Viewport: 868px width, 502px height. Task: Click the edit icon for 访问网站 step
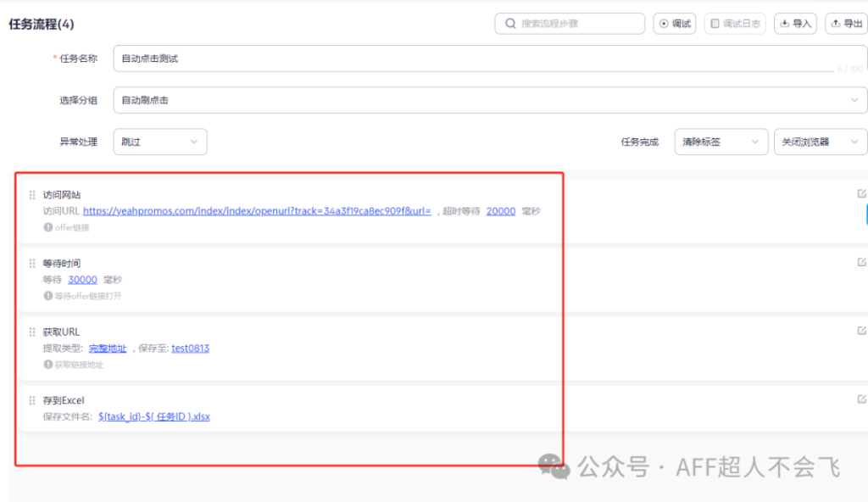pos(861,193)
